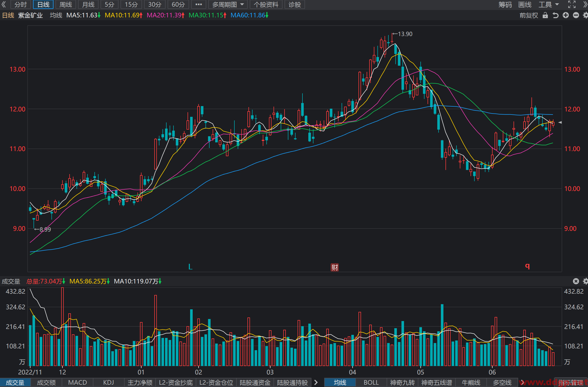Click MA10:11.69 yellow legend label
The height and width of the screenshot is (387, 588).
coord(124,15)
